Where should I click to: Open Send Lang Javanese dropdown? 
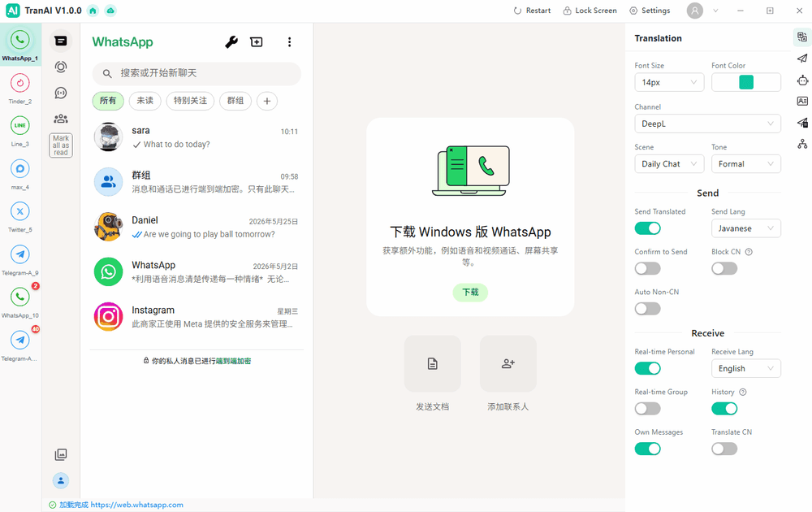[745, 228]
